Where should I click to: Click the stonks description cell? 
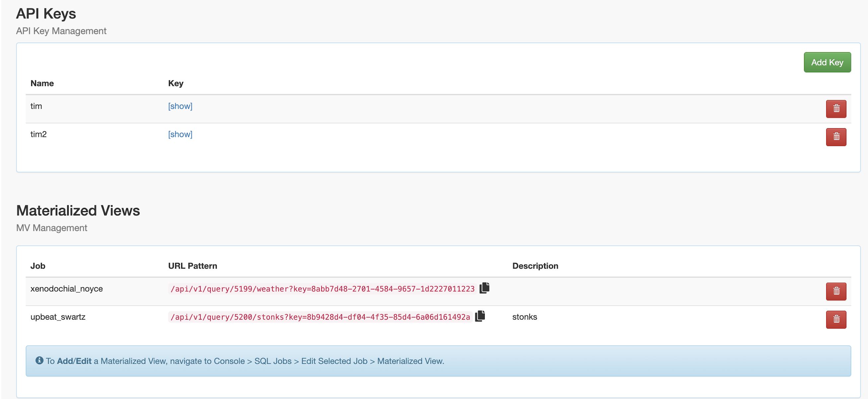[x=524, y=317]
